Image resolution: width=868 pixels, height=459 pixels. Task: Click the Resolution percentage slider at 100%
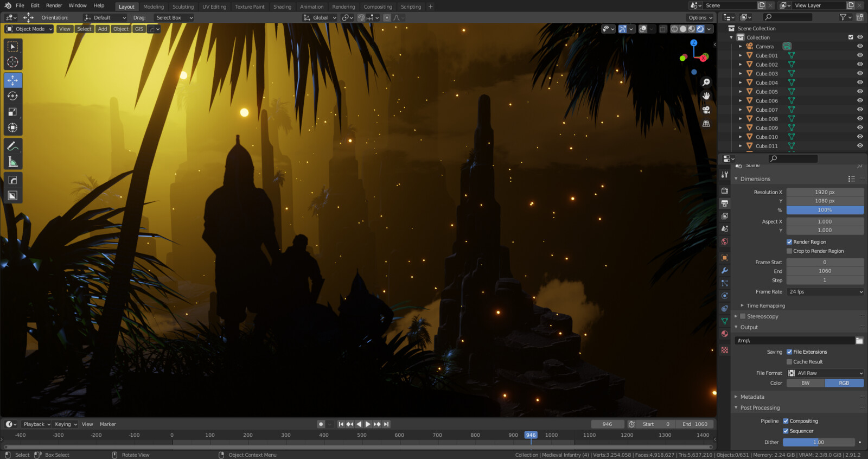pyautogui.click(x=825, y=210)
